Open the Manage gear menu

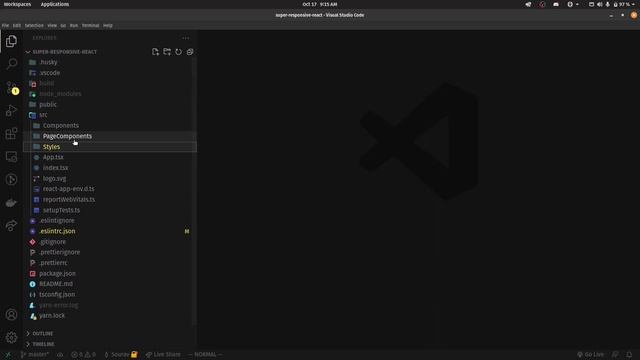[x=11, y=338]
